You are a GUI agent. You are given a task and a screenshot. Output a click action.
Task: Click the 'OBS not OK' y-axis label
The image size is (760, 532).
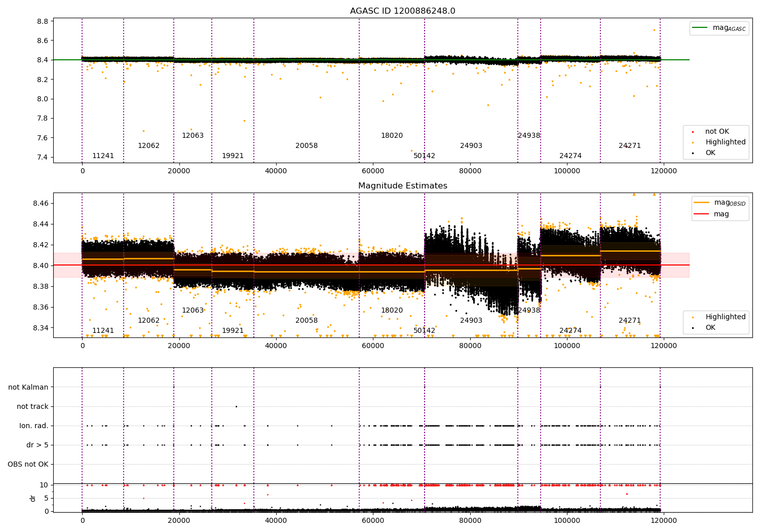(28, 464)
